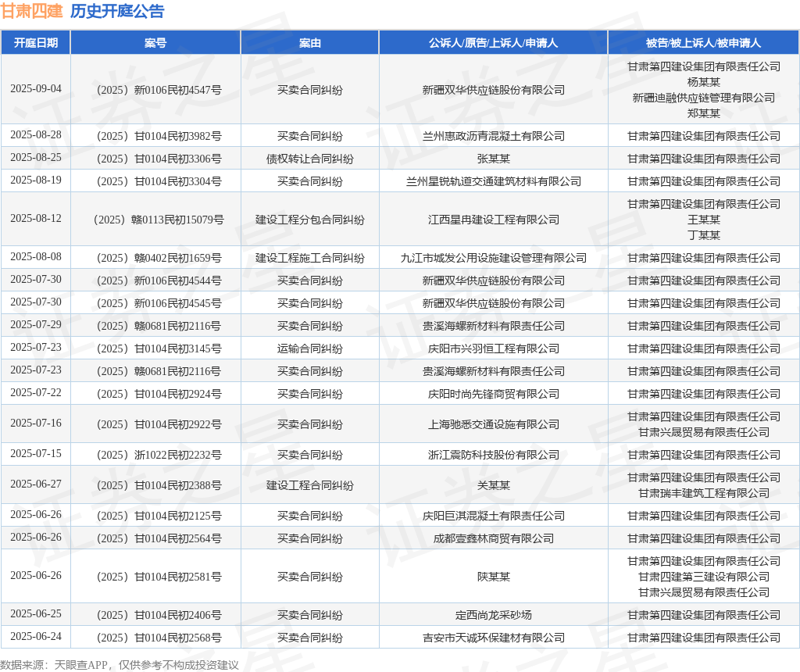
Task: Click plaintiff 兰州星锐轨道交通建筑材料有限公司
Action: (494, 181)
